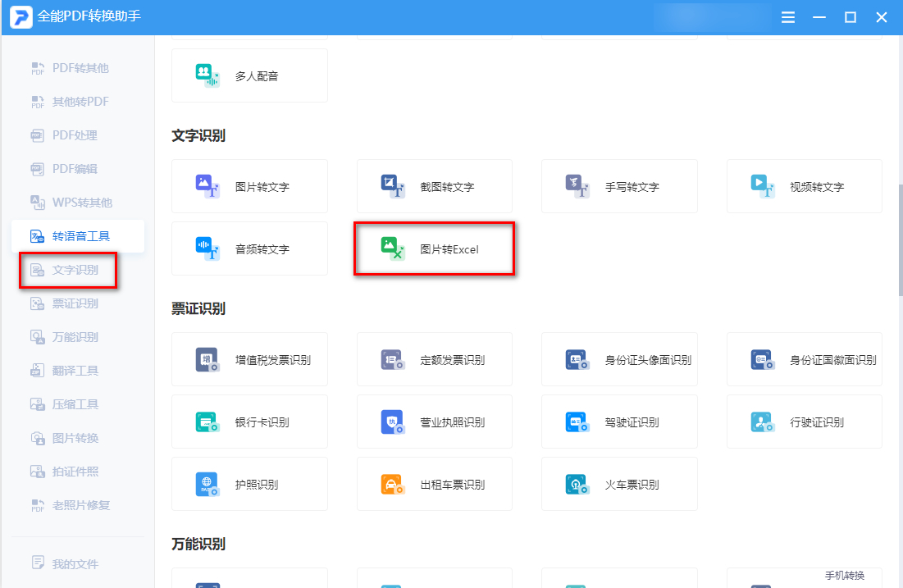
Task: Select 万能识别 in the sidebar
Action: tap(78, 337)
